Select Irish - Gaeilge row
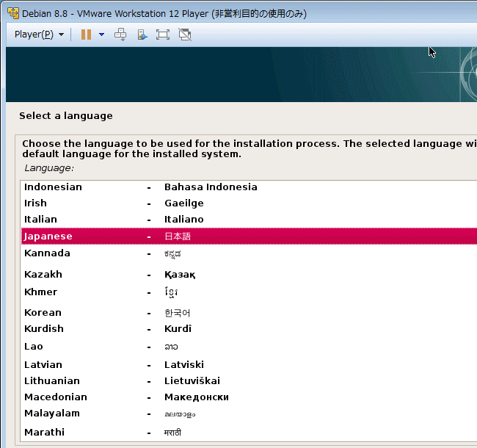The image size is (477, 448). (249, 203)
